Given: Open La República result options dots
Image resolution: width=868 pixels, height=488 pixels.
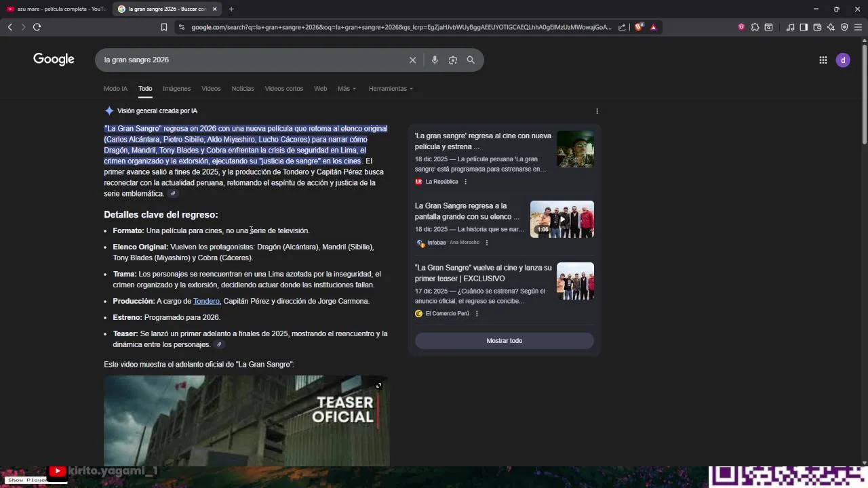Looking at the screenshot, I should point(465,182).
